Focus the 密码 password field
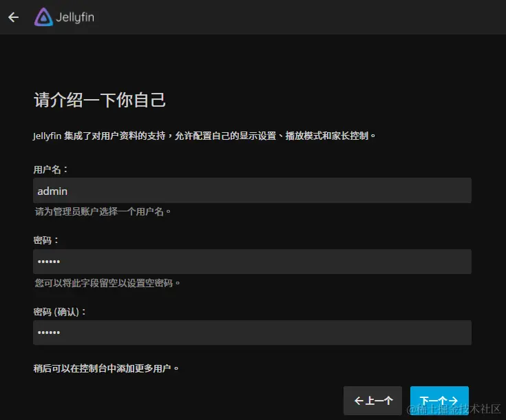506x420 pixels. [252, 262]
